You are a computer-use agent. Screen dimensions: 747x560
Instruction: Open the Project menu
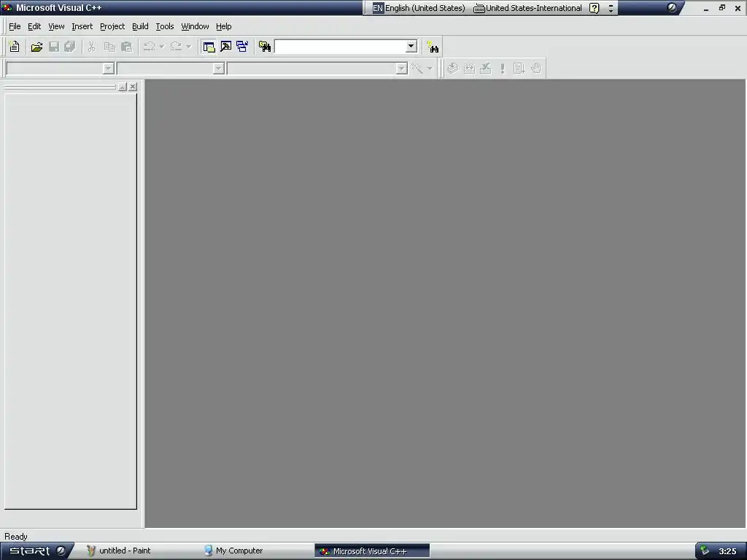click(112, 26)
